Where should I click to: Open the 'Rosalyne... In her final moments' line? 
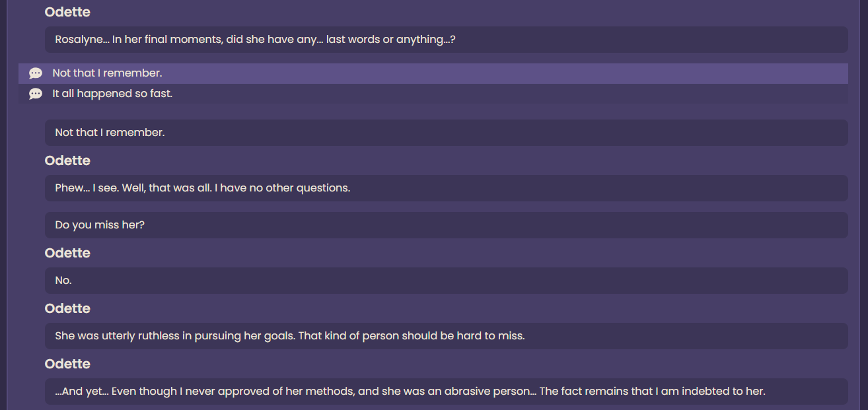coord(447,40)
